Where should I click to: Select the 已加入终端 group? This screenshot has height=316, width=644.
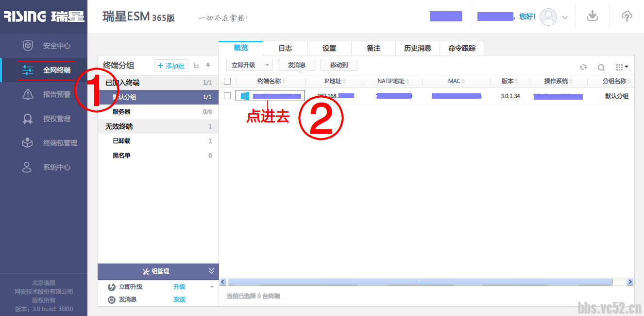tap(158, 83)
